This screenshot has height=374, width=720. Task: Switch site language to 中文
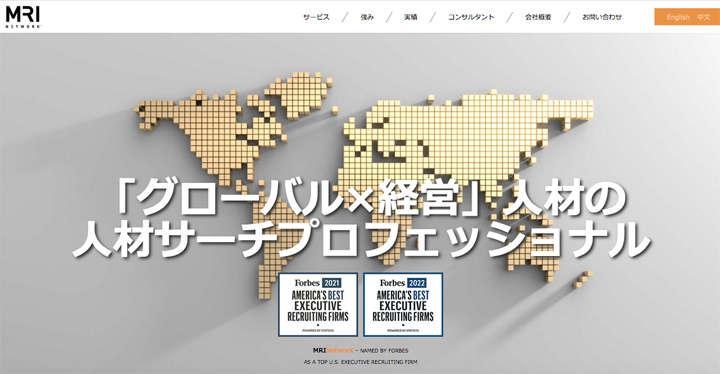pyautogui.click(x=703, y=17)
